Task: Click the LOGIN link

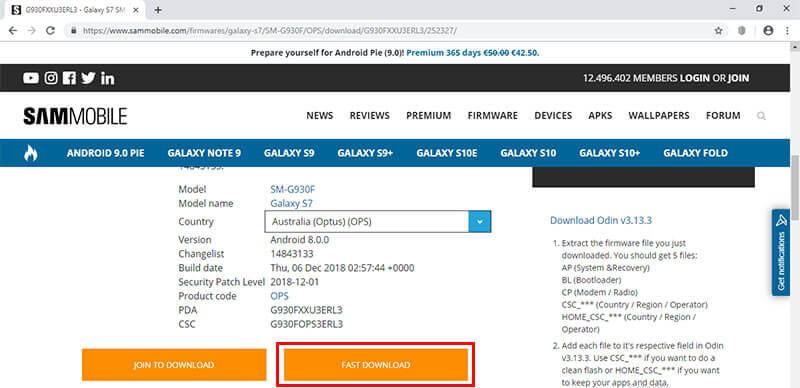Action: click(694, 78)
